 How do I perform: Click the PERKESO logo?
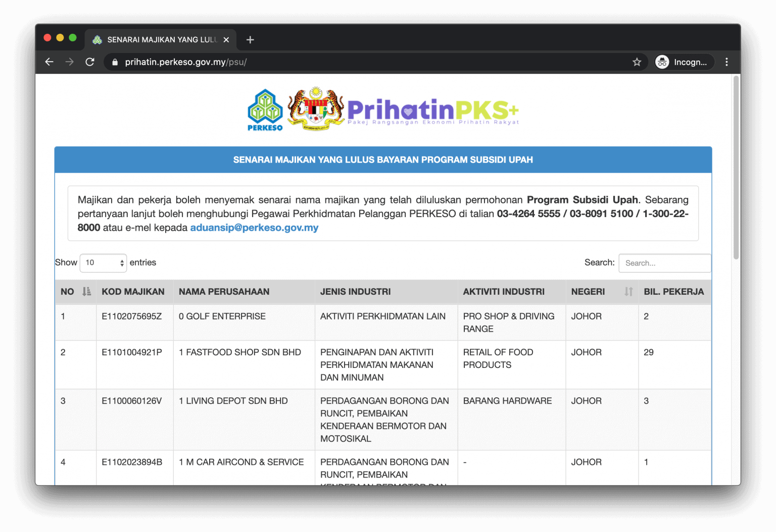(265, 110)
